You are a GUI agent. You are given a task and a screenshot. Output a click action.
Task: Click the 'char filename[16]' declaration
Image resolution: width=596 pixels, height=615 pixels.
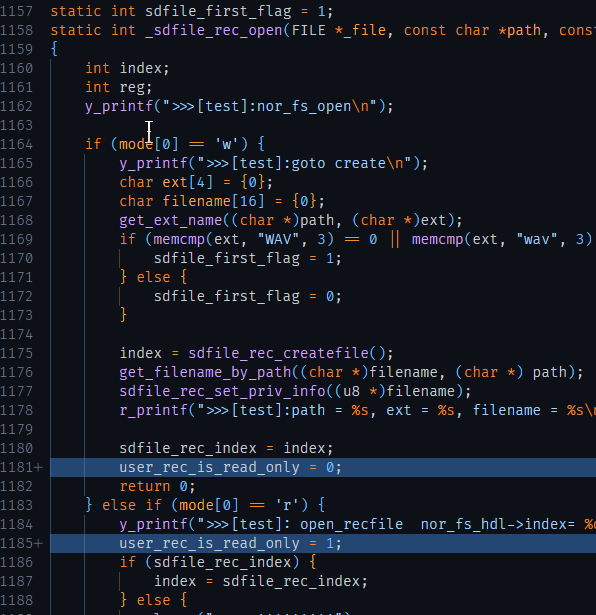[222, 202]
